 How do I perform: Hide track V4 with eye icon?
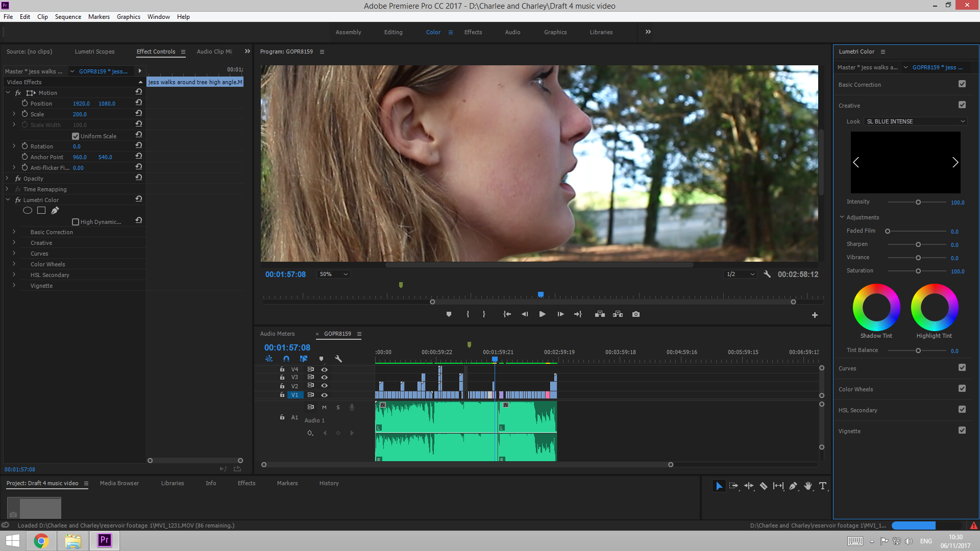pyautogui.click(x=324, y=369)
